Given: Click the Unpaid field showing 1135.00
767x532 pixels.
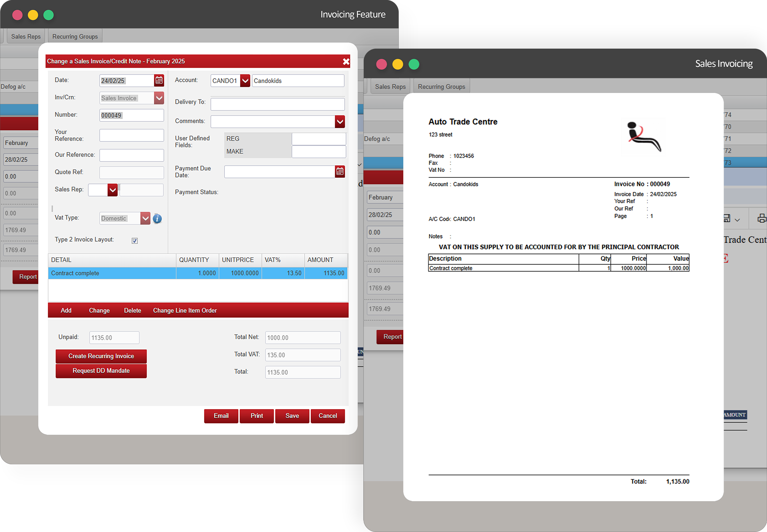Looking at the screenshot, I should 114,338.
